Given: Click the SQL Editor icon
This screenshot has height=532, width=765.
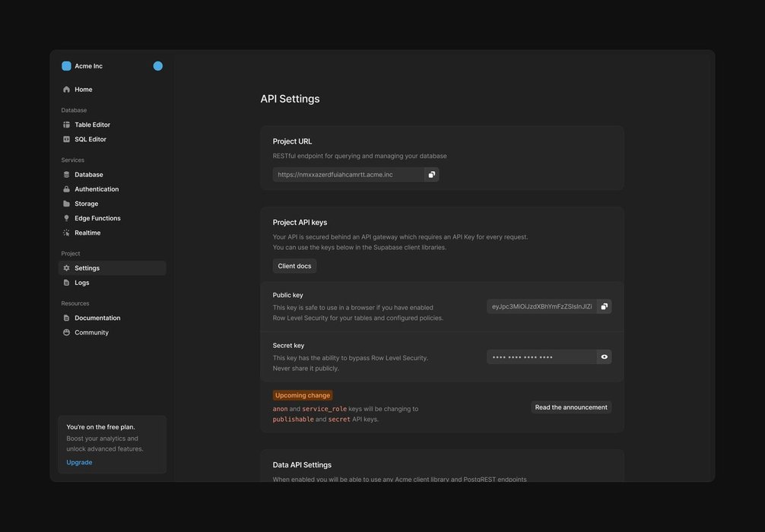Looking at the screenshot, I should pyautogui.click(x=66, y=139).
